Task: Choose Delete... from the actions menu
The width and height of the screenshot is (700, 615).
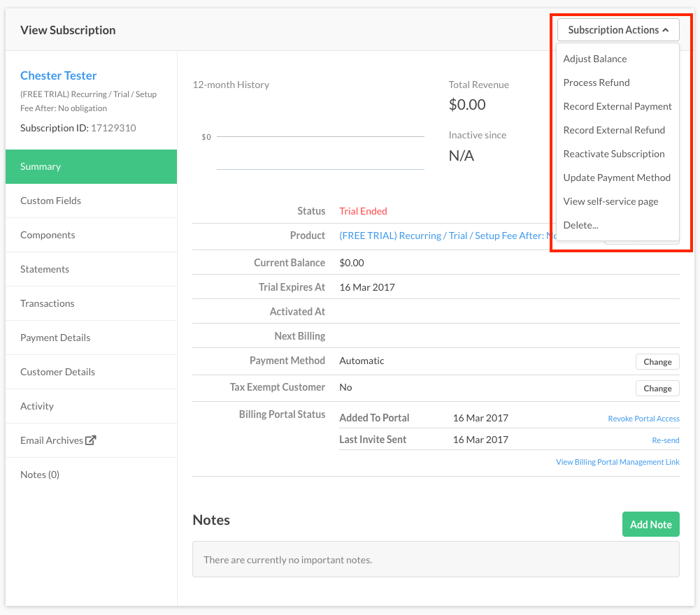Action: point(580,225)
